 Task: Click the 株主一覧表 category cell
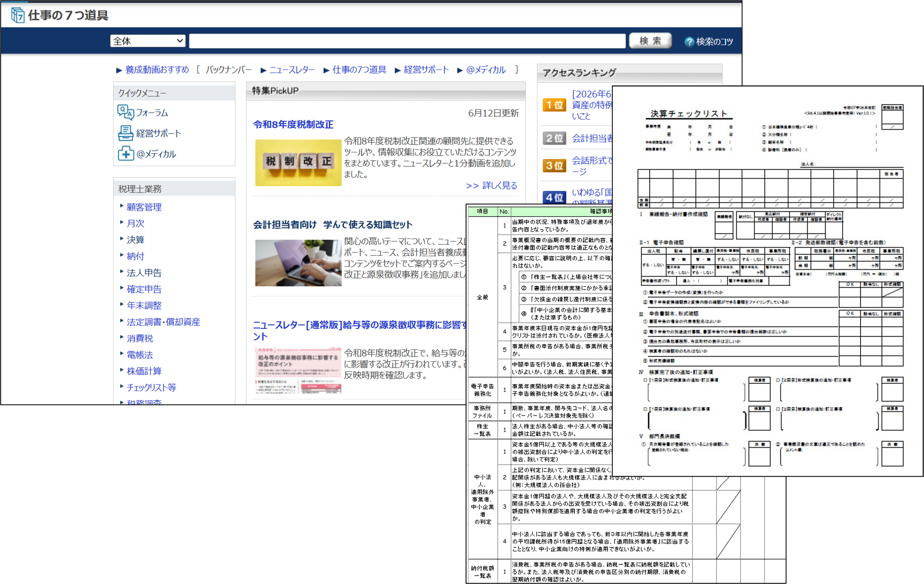(x=482, y=430)
